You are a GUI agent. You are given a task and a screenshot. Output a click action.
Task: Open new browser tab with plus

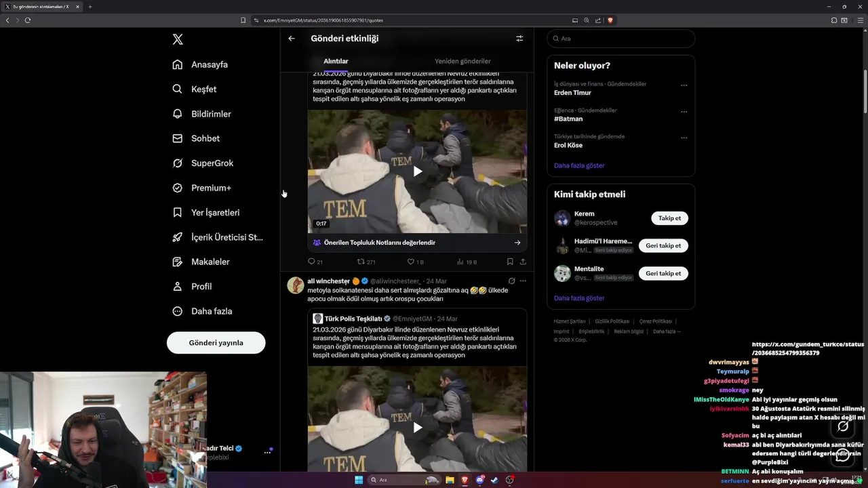(90, 7)
